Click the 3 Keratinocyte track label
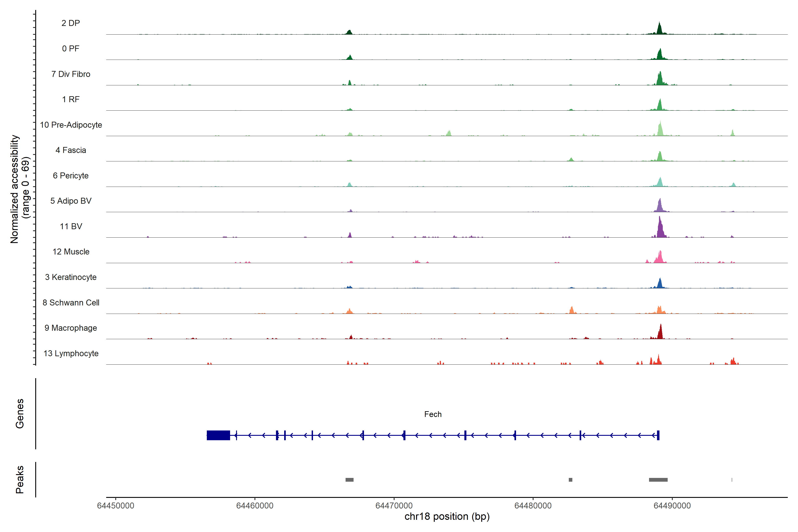Screen dimensions: 798x532 pyautogui.click(x=70, y=277)
